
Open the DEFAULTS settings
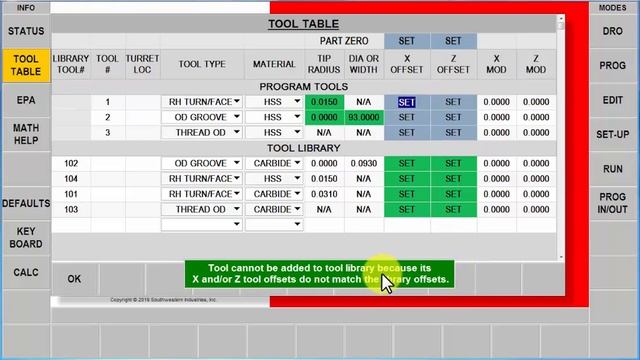[x=26, y=203]
